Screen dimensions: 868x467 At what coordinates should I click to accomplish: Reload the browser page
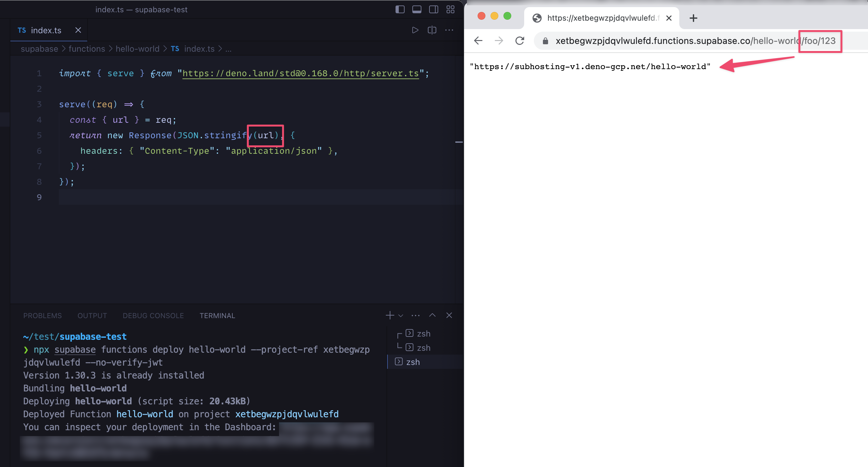(x=520, y=40)
